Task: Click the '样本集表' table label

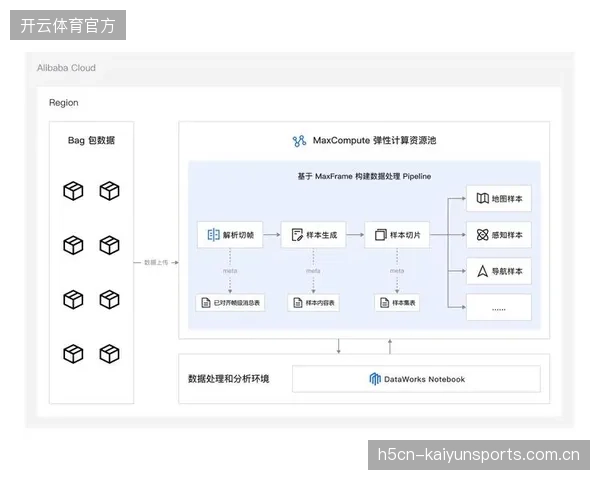Action: click(404, 303)
